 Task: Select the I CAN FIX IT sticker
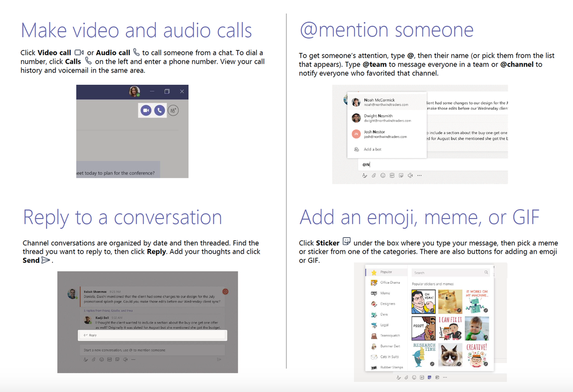449,328
